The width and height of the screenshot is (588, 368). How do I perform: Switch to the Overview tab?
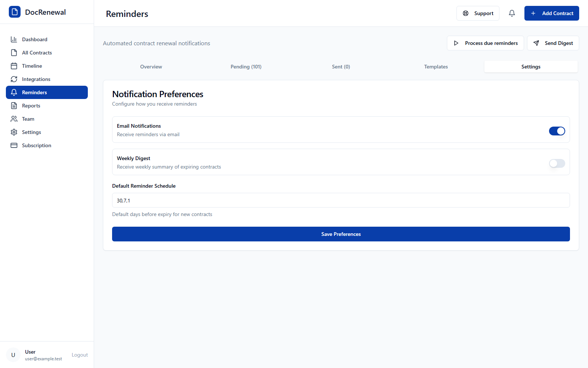(x=151, y=67)
